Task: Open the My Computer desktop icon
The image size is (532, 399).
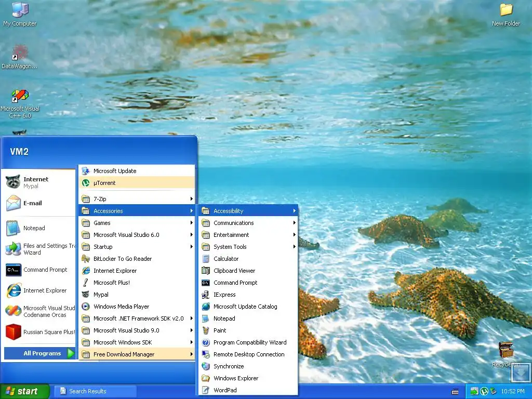Action: 20,14
